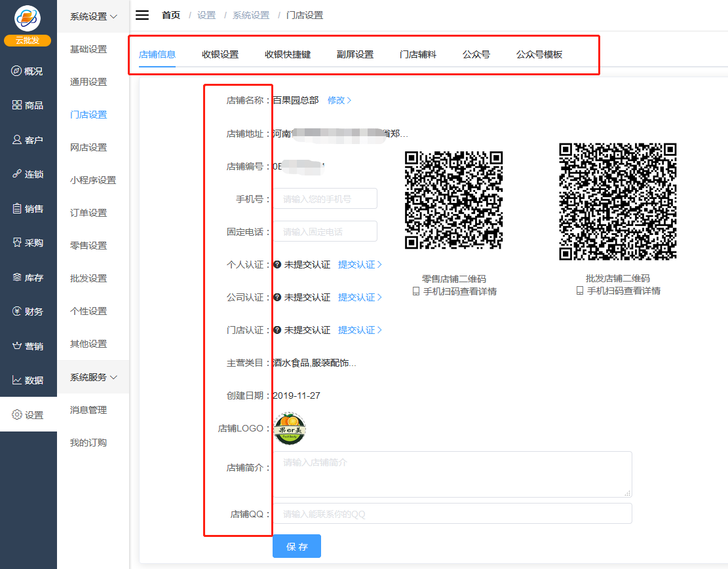The width and height of the screenshot is (728, 569).
Task: Click 修改 link next to store name
Action: 339,100
